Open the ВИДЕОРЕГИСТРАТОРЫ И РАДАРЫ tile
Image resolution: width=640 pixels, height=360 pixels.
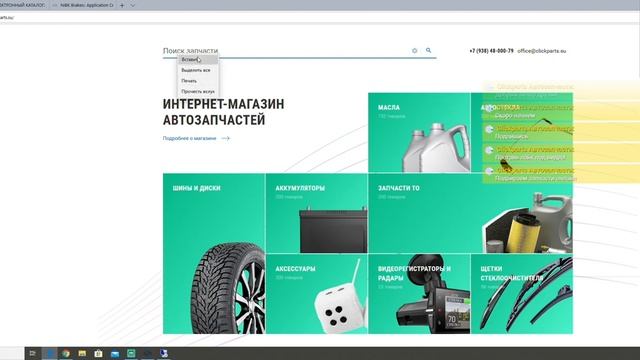click(419, 294)
